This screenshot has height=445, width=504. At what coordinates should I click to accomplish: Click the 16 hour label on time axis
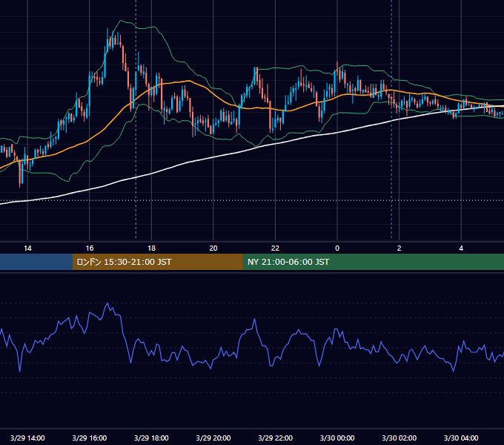(x=90, y=248)
